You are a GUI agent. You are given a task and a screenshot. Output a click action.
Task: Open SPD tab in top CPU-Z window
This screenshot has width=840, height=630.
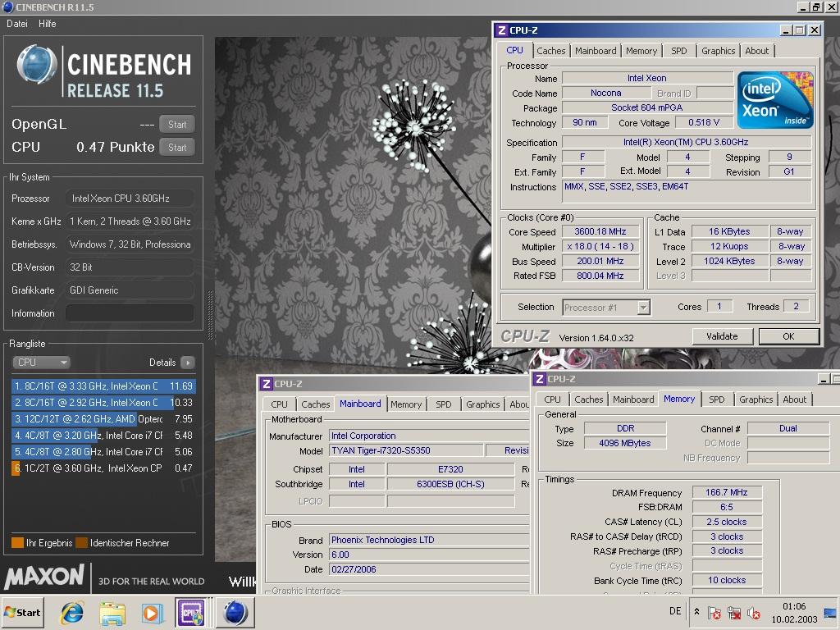(678, 51)
